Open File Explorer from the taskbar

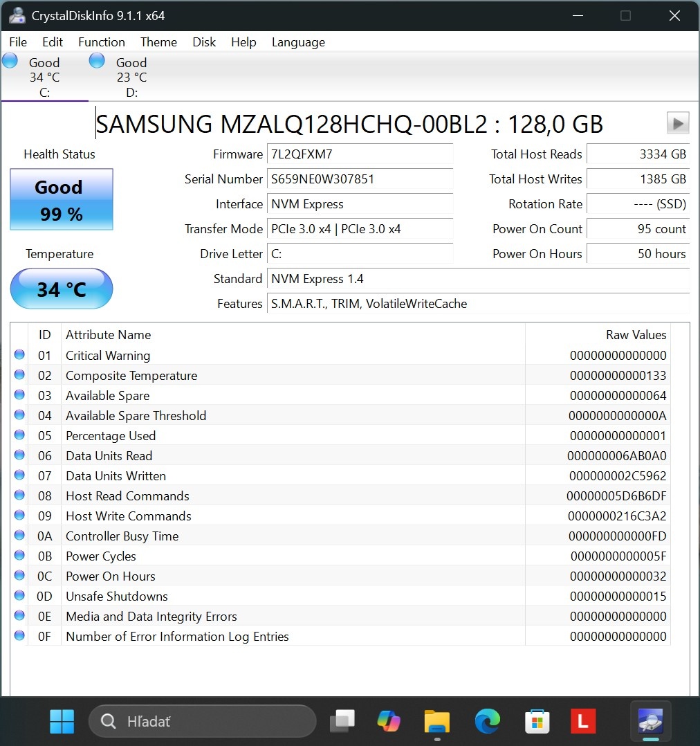(436, 722)
